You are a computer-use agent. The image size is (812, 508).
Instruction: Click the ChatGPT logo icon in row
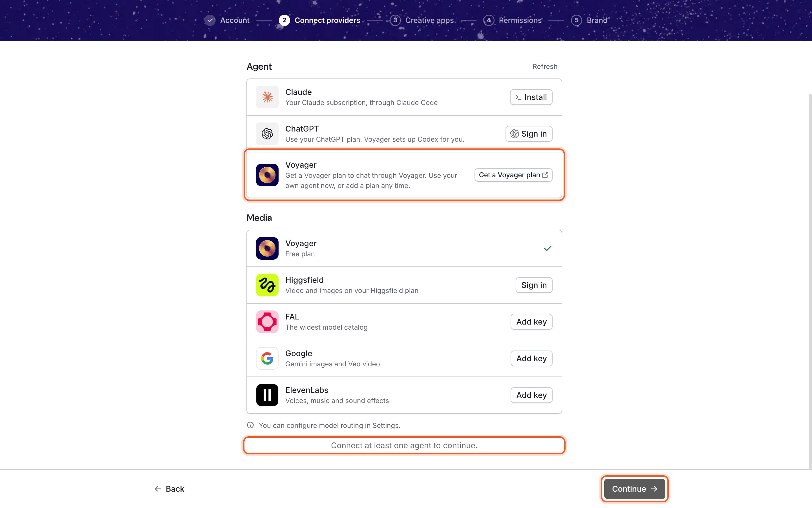click(267, 134)
